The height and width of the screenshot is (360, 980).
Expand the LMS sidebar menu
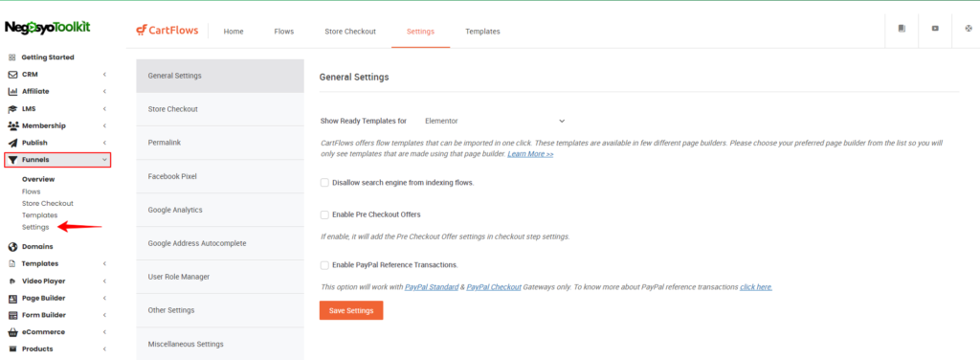point(105,109)
